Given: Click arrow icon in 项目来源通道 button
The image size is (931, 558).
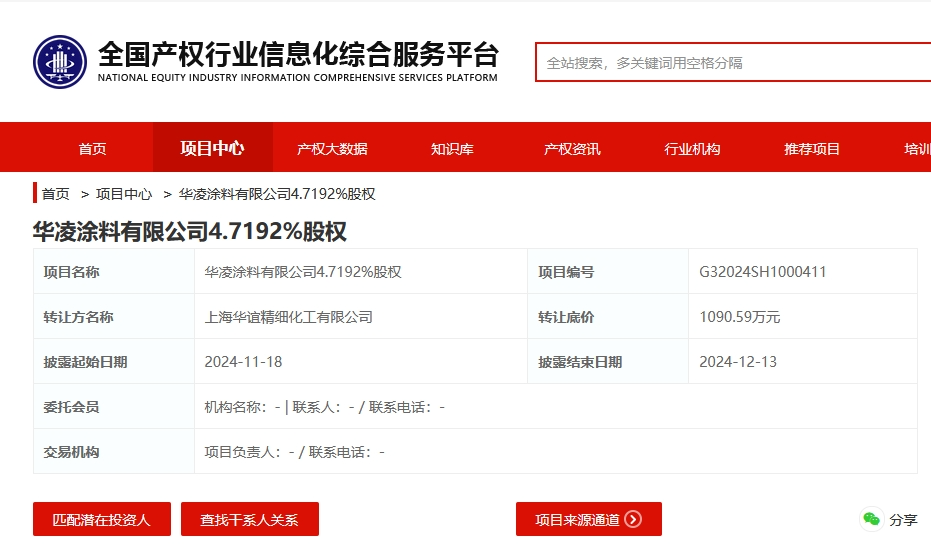Looking at the screenshot, I should tap(634, 519).
